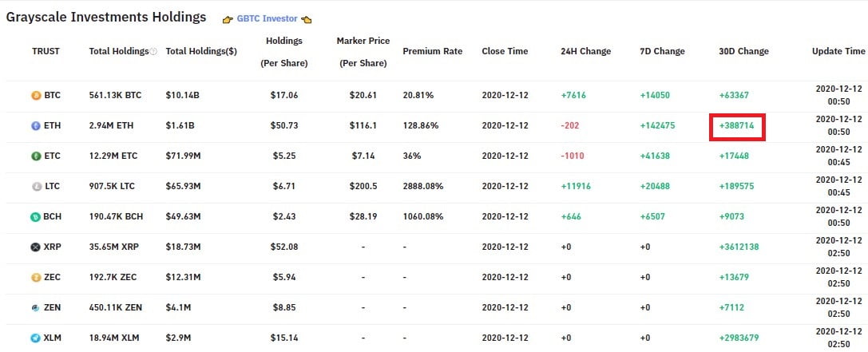Image resolution: width=868 pixels, height=352 pixels.
Task: Click the Premium Rate column header
Action: pos(432,51)
